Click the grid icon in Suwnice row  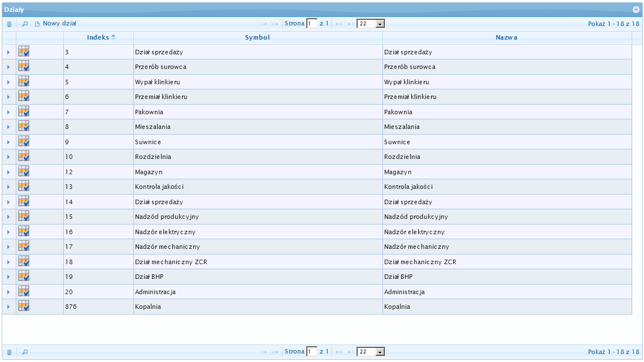pyautogui.click(x=24, y=141)
